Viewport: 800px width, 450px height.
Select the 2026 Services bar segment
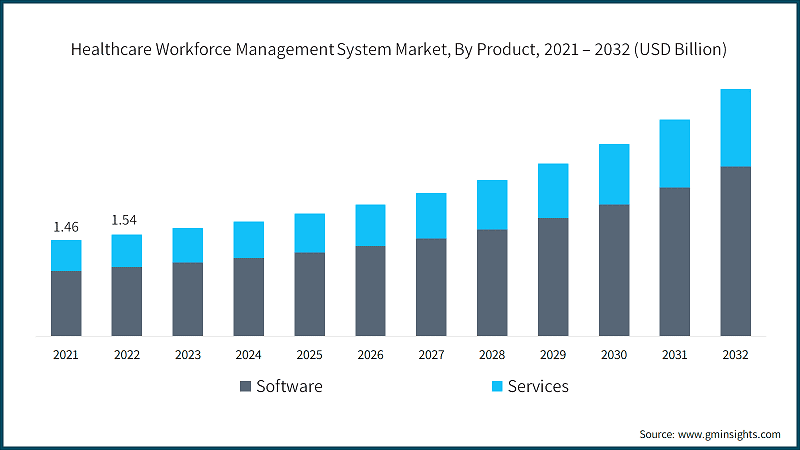click(x=370, y=226)
